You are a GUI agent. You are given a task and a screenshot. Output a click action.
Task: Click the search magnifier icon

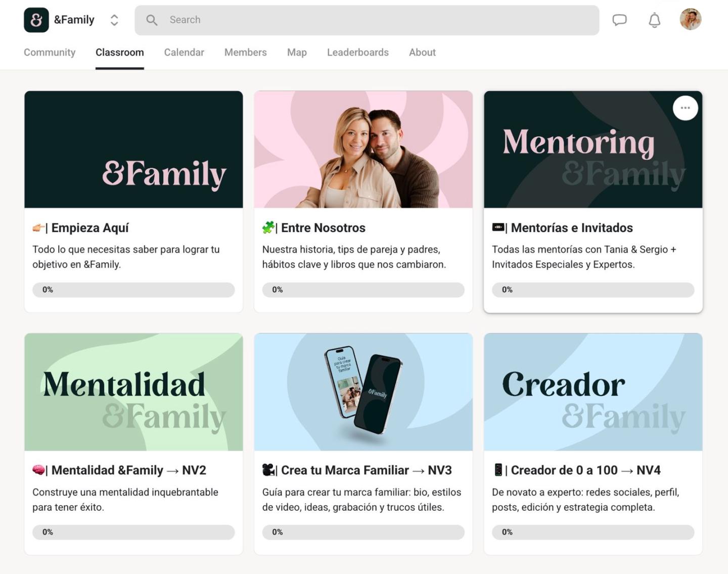[152, 20]
